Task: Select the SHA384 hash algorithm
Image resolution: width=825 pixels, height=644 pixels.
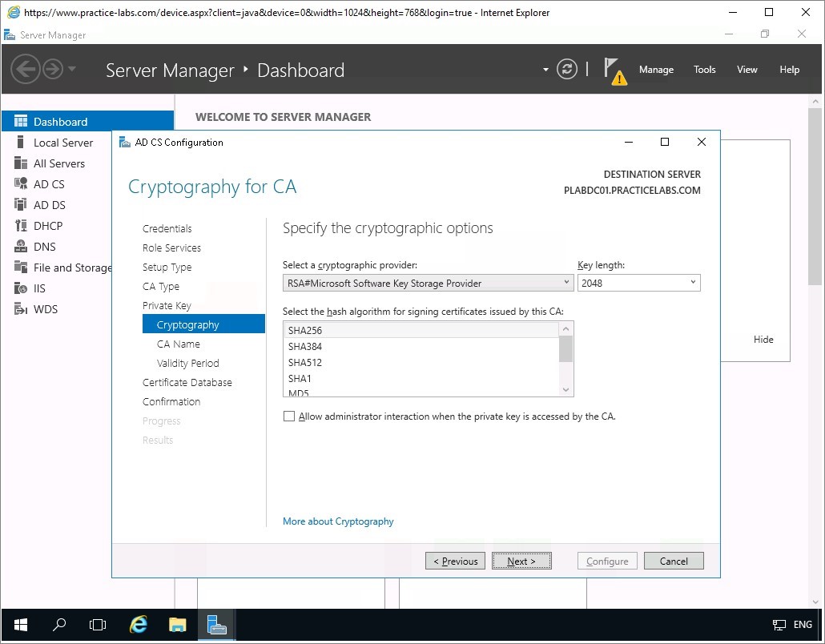Action: tap(421, 346)
